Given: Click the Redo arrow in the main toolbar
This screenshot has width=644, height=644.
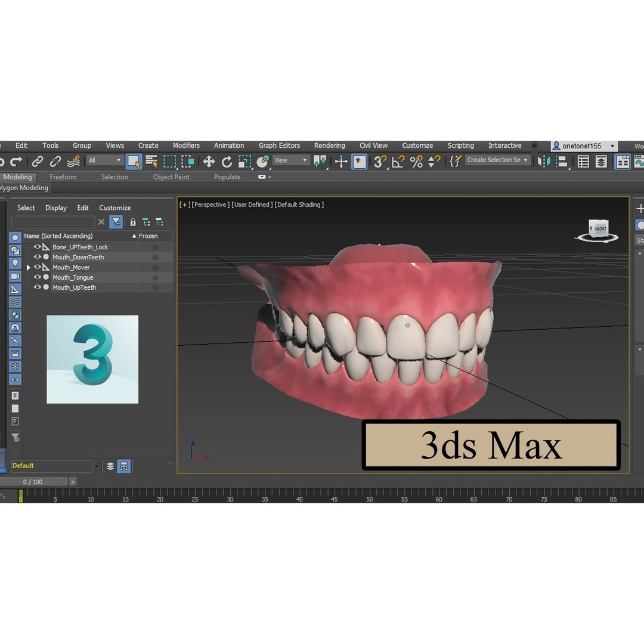Looking at the screenshot, I should 16,162.
